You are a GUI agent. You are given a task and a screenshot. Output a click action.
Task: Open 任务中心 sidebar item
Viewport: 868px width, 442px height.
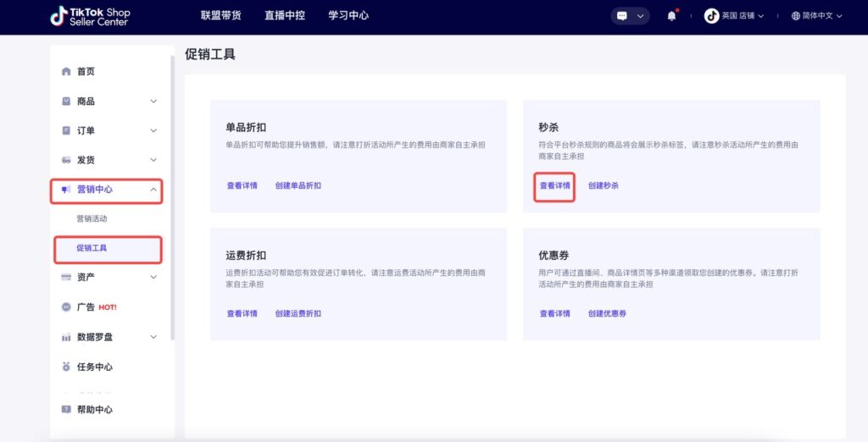pyautogui.click(x=95, y=367)
